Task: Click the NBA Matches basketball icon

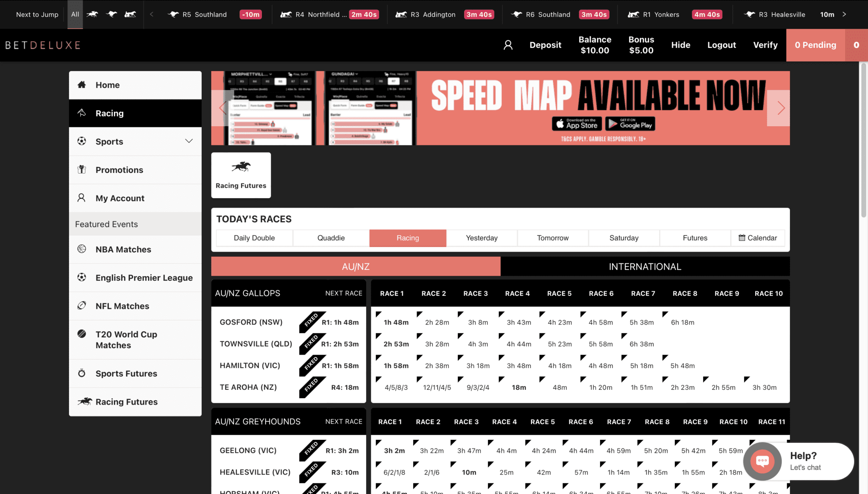Action: [x=82, y=249]
